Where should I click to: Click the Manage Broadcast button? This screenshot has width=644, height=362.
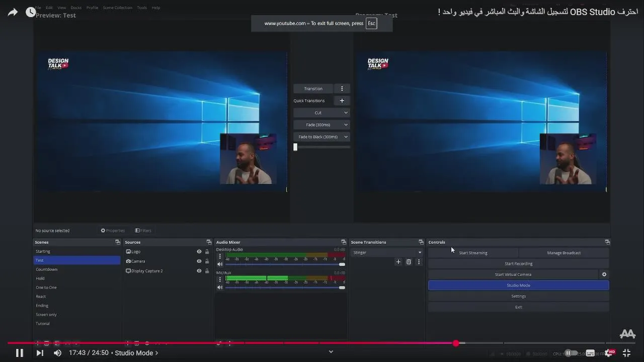(x=564, y=253)
